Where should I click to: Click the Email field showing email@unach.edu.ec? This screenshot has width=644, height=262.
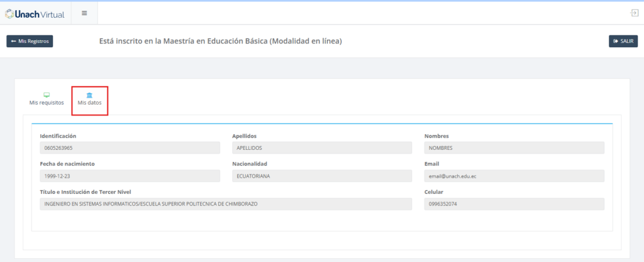[x=514, y=176]
